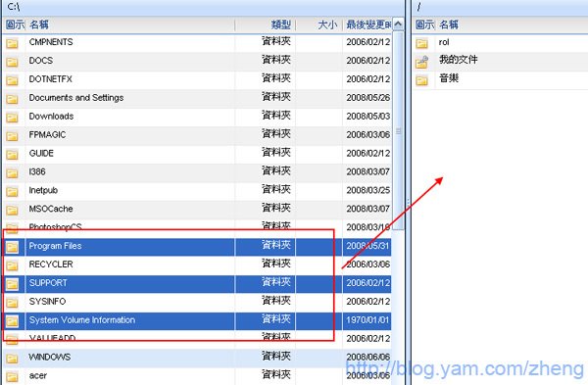Click the DOCS folder icon

[x=12, y=62]
